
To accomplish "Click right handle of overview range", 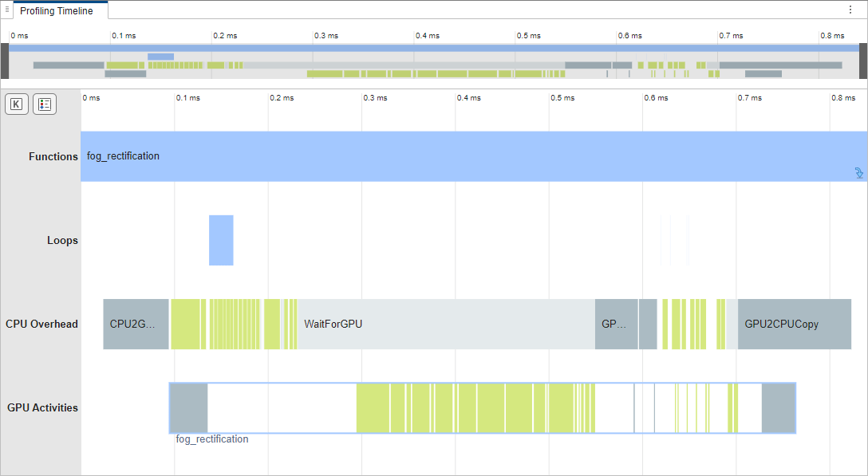I will click(862, 61).
